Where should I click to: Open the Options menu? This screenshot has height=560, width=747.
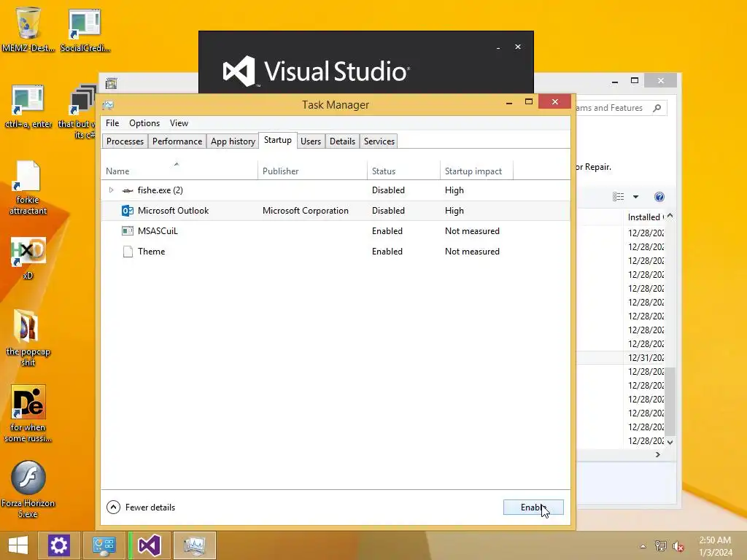coord(144,122)
